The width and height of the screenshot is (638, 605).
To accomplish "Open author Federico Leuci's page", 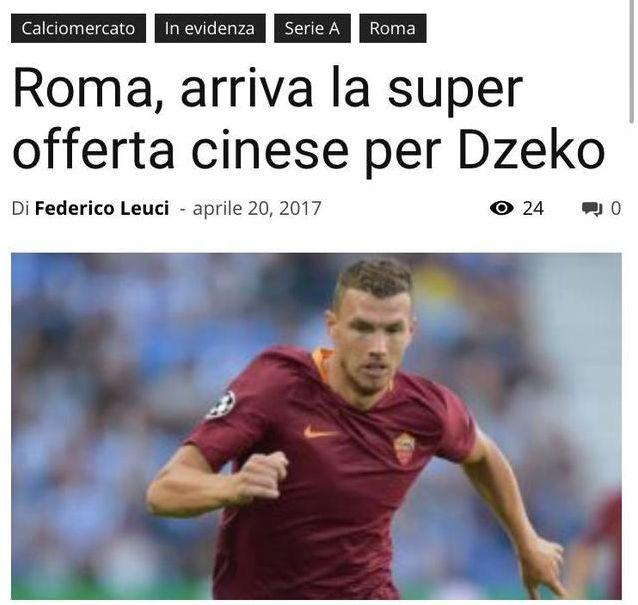I will pyautogui.click(x=102, y=208).
